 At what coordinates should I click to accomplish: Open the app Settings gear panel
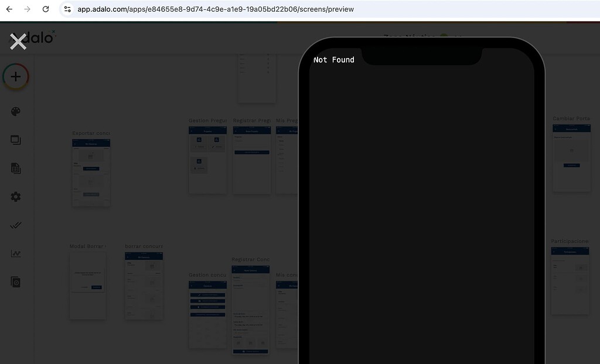[x=16, y=196]
